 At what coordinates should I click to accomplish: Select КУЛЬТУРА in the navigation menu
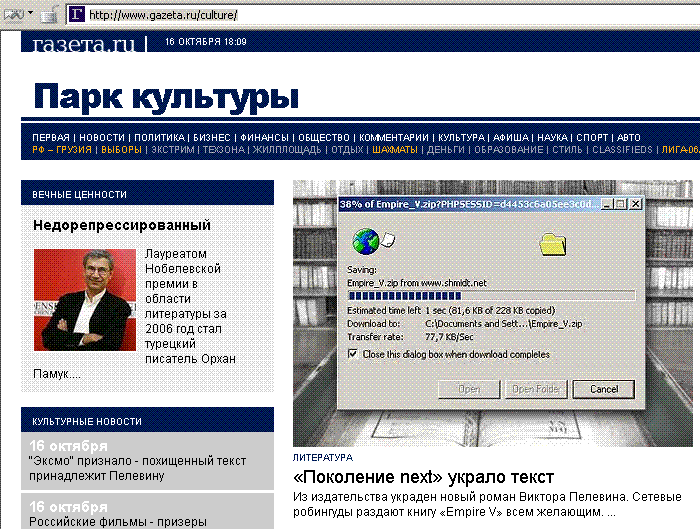pyautogui.click(x=461, y=137)
